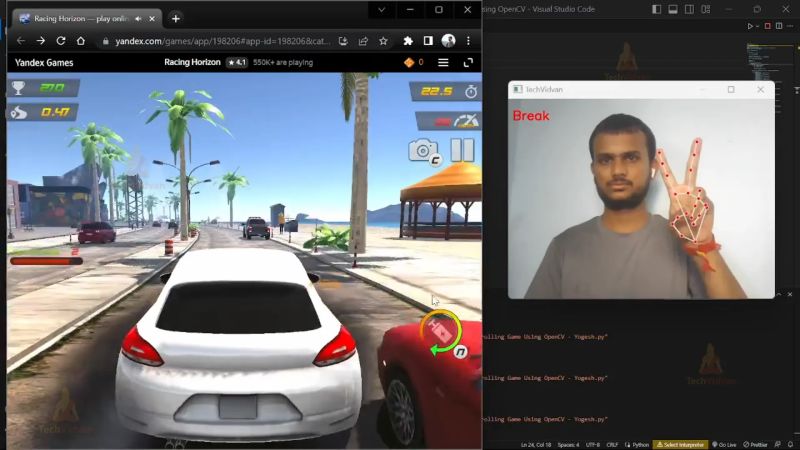Viewport: 800px width, 450px height.
Task: Maximize the TechVidvan webcam window
Action: 731,89
